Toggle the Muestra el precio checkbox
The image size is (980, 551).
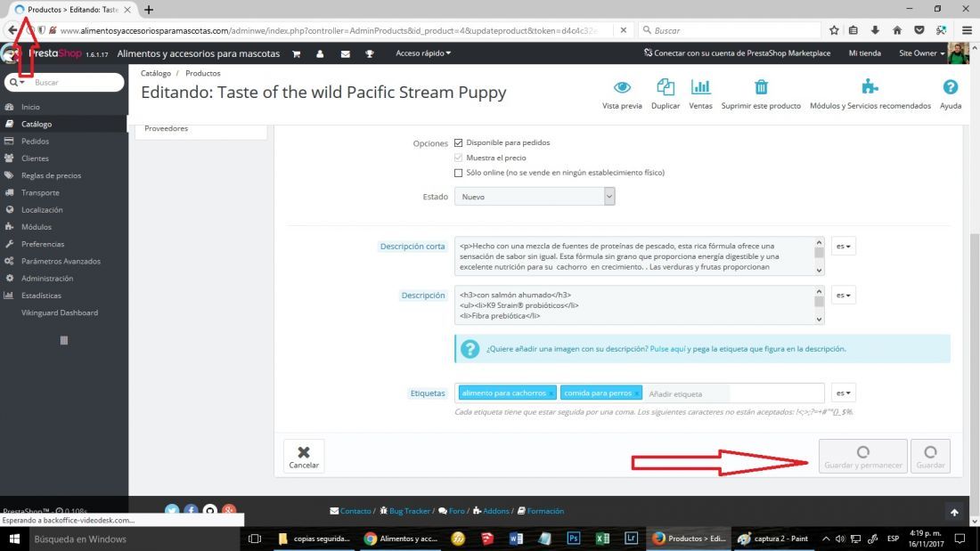tap(458, 158)
